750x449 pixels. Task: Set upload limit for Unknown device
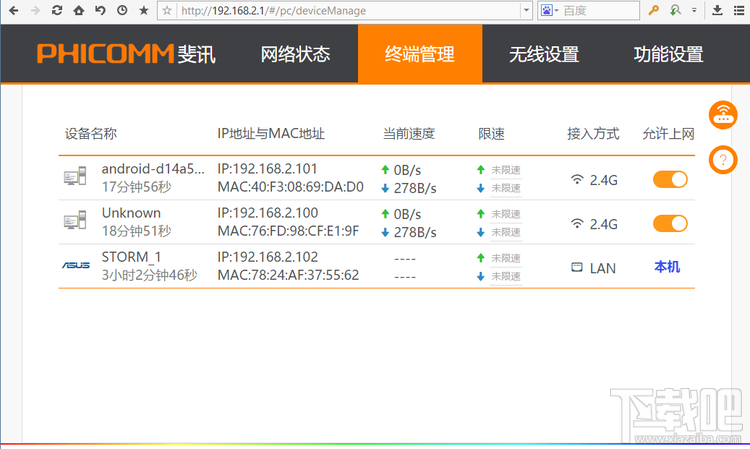(506, 214)
